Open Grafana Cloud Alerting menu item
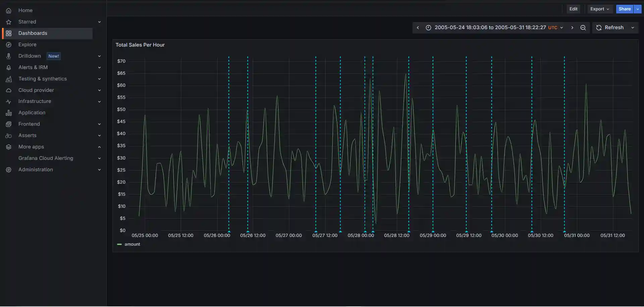 (x=46, y=158)
